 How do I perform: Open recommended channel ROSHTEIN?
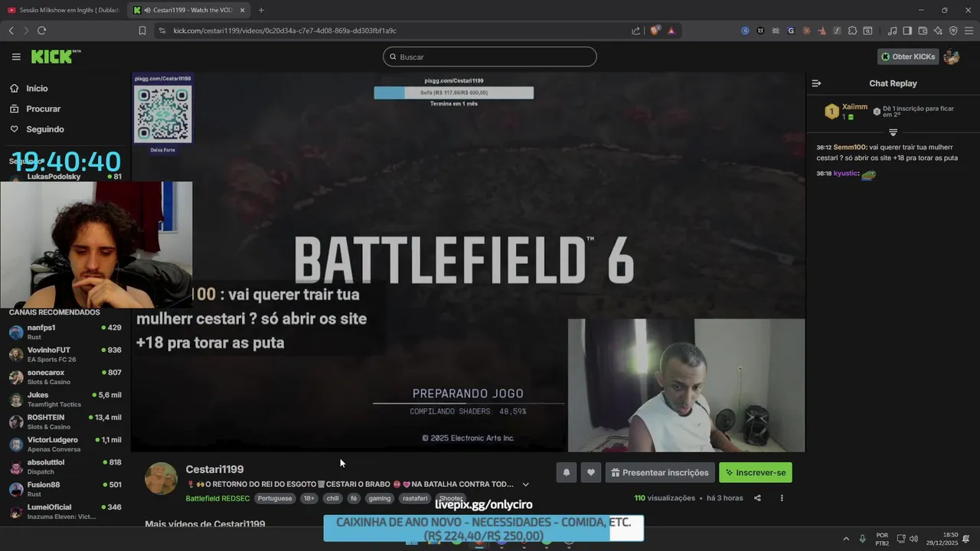point(65,422)
